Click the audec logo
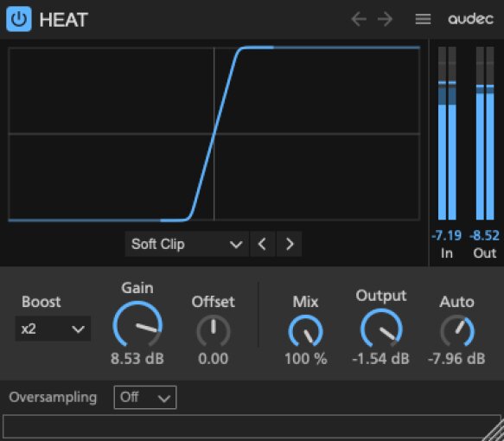The width and height of the screenshot is (504, 441). (471, 19)
